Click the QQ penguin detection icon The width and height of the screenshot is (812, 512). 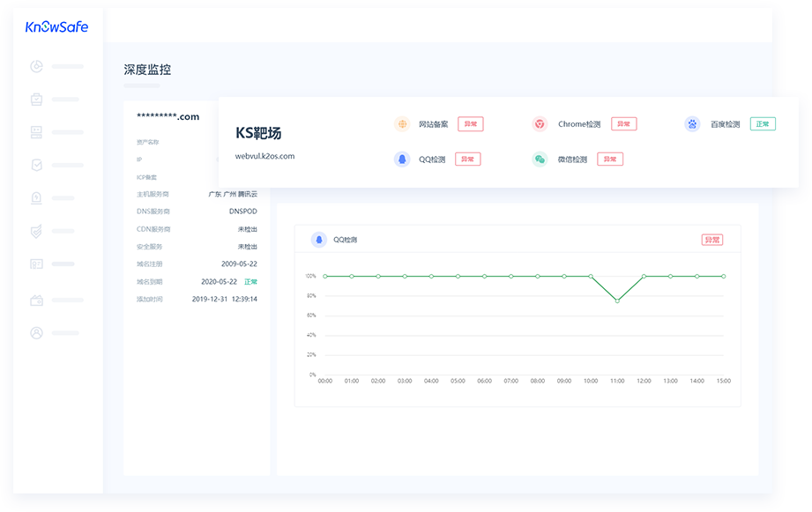pos(400,159)
